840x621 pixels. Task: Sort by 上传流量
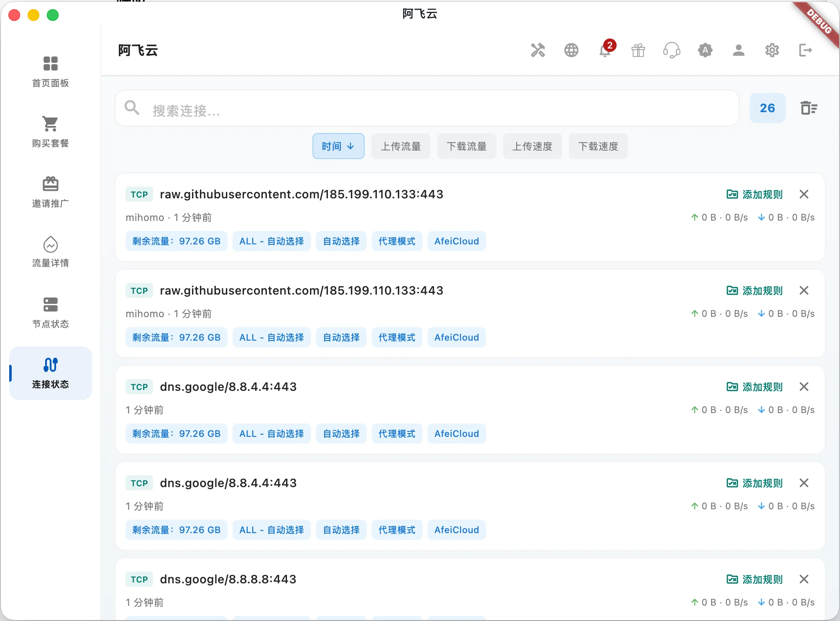tap(401, 146)
